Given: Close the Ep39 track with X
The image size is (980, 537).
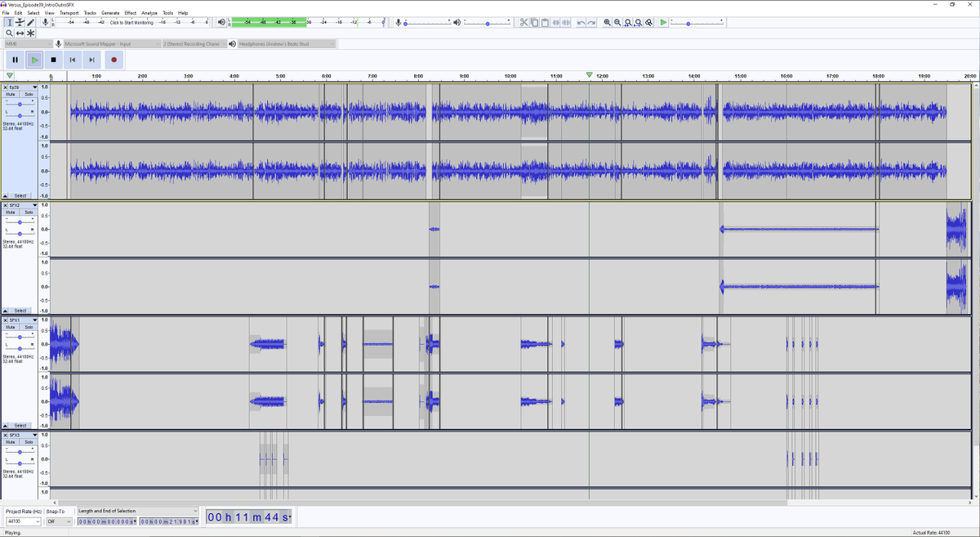Looking at the screenshot, I should point(5,87).
